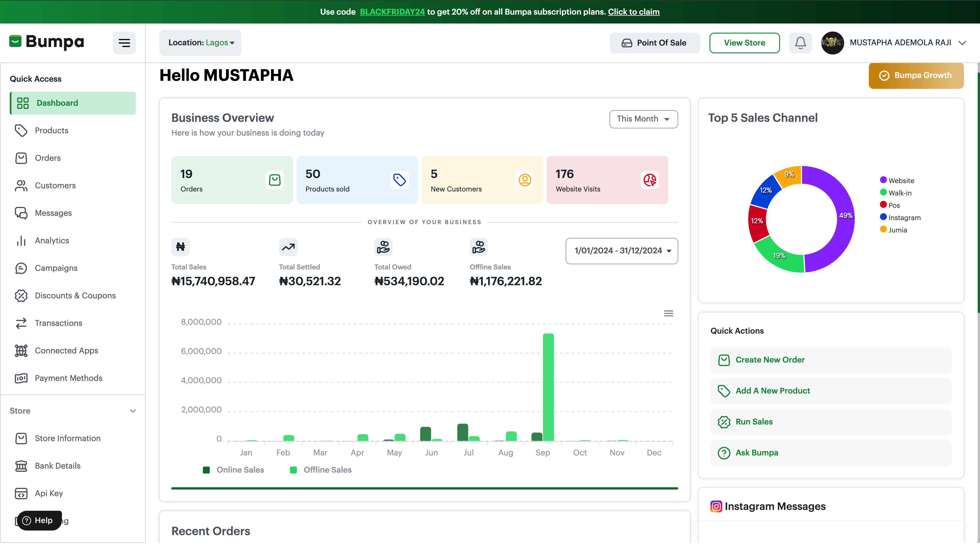
Task: Click the Instagram logo beside Instagram Messages
Action: 716,506
